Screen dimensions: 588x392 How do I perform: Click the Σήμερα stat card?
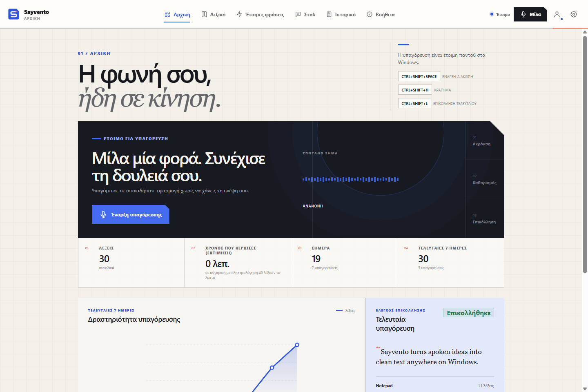coord(344,263)
